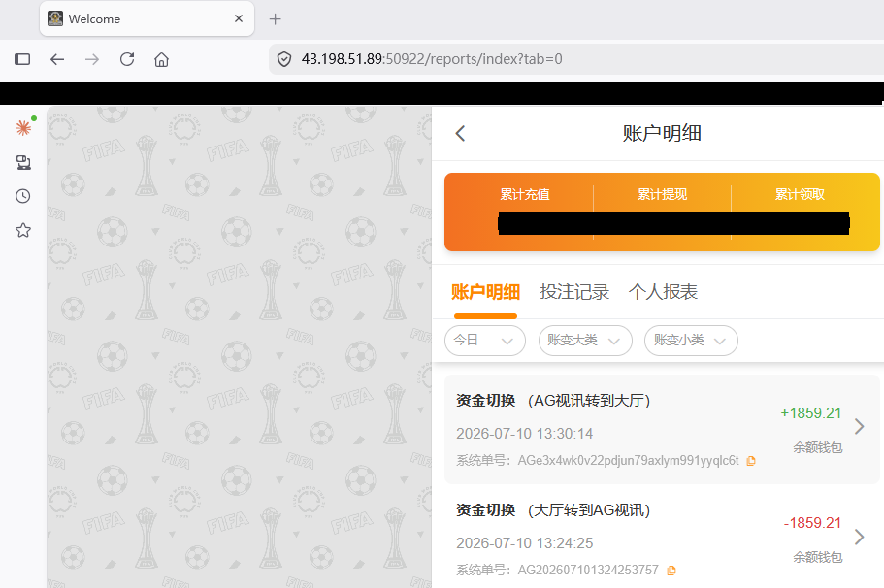Click timestamp 2026-07-10 13:24:25
Image resolution: width=884 pixels, height=588 pixels.
click(x=524, y=543)
